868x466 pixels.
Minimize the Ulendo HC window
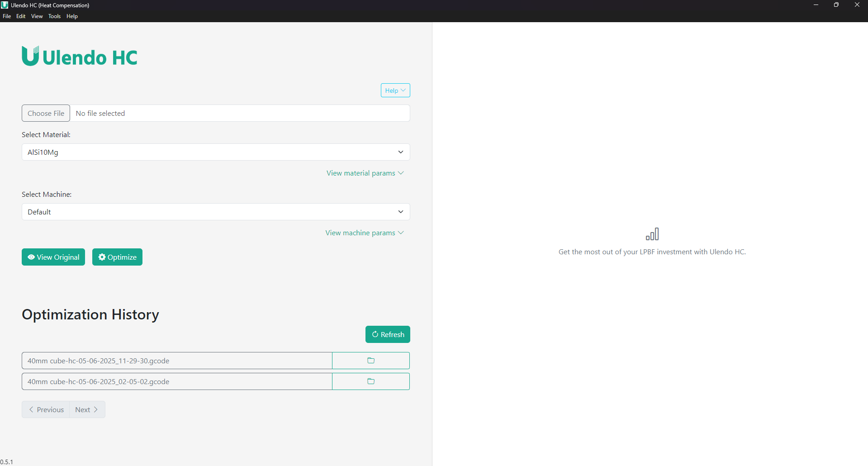coord(816,5)
